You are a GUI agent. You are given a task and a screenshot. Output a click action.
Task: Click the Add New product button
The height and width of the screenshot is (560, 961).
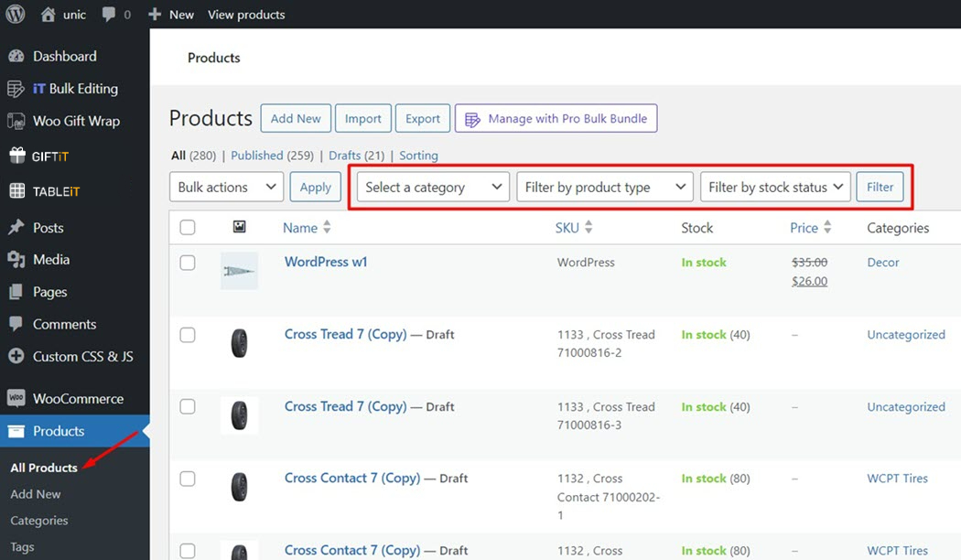pyautogui.click(x=295, y=118)
